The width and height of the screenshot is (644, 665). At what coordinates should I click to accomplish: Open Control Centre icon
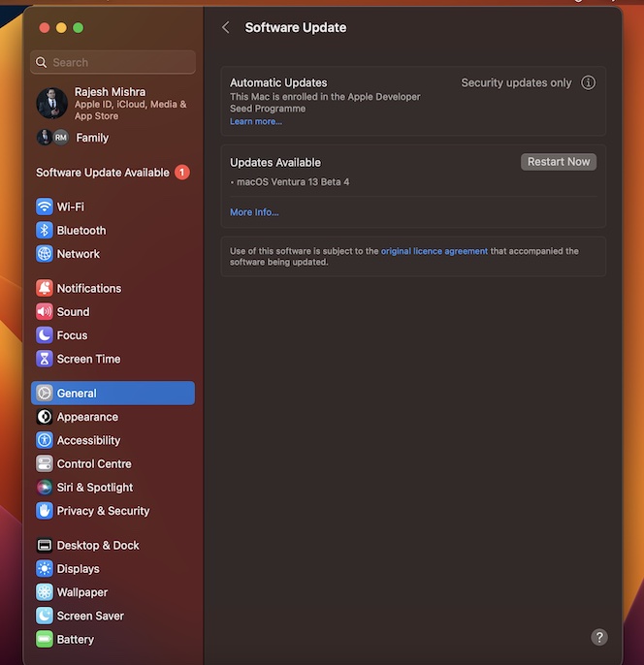coord(44,463)
